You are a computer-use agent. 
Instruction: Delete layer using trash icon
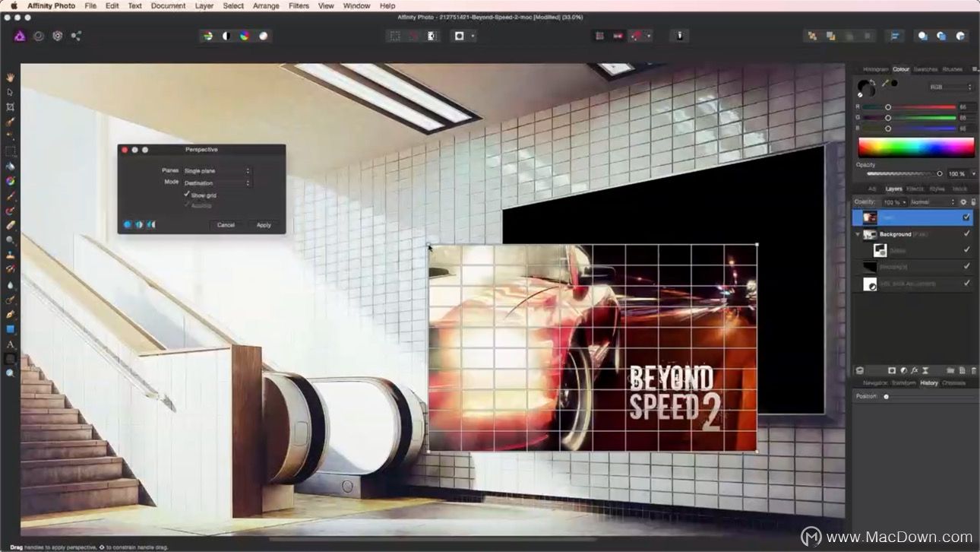[973, 371]
